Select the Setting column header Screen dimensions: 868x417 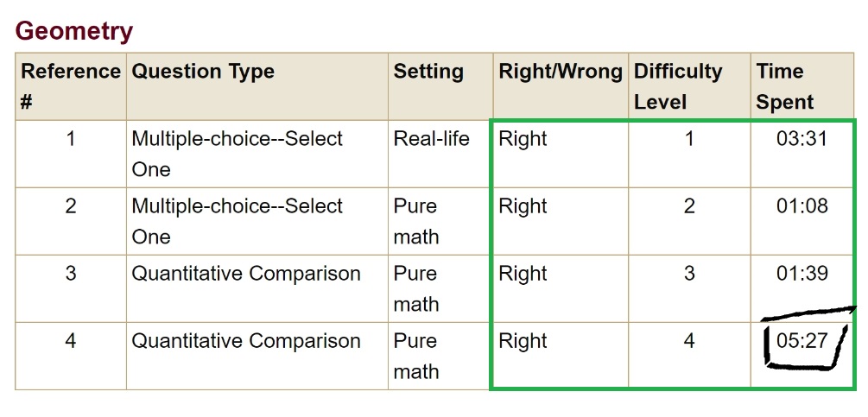tap(428, 72)
